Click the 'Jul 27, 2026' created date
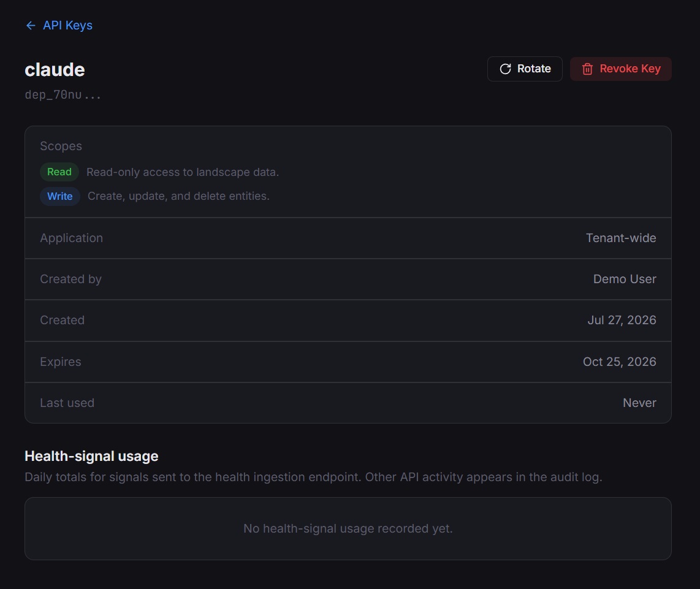The width and height of the screenshot is (700, 589). (x=622, y=320)
